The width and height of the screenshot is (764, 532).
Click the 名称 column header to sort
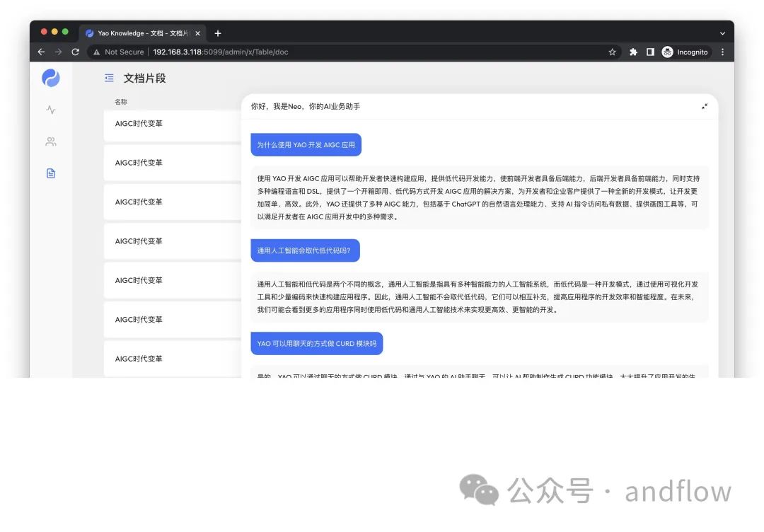click(x=120, y=101)
